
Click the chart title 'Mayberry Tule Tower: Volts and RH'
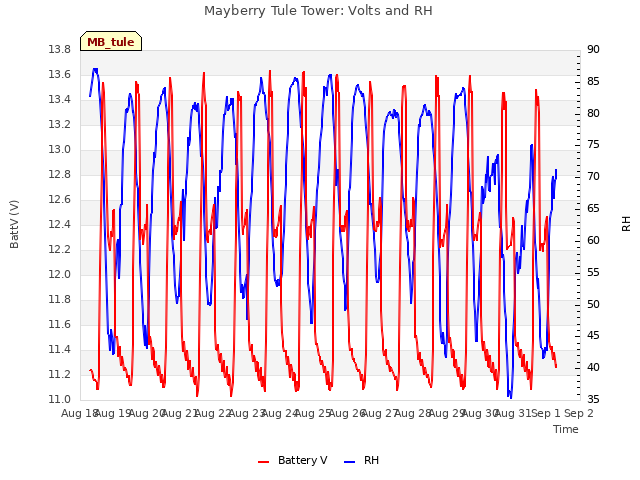318,11
